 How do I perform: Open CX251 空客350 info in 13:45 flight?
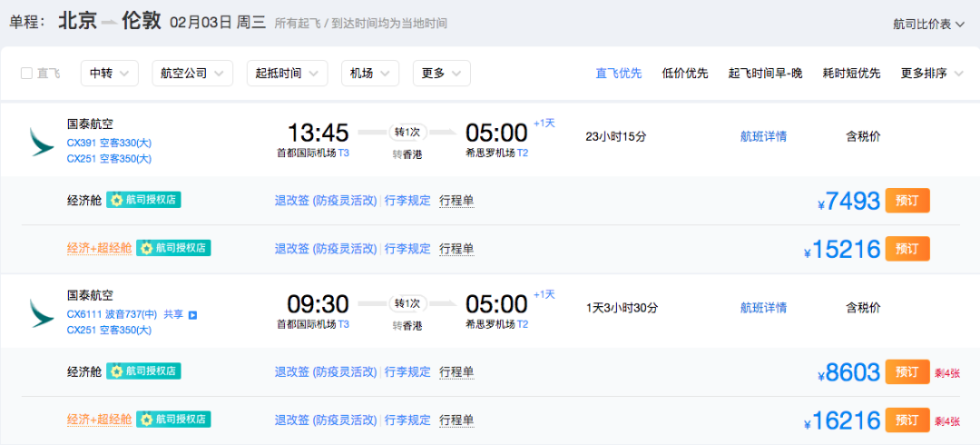[110, 159]
